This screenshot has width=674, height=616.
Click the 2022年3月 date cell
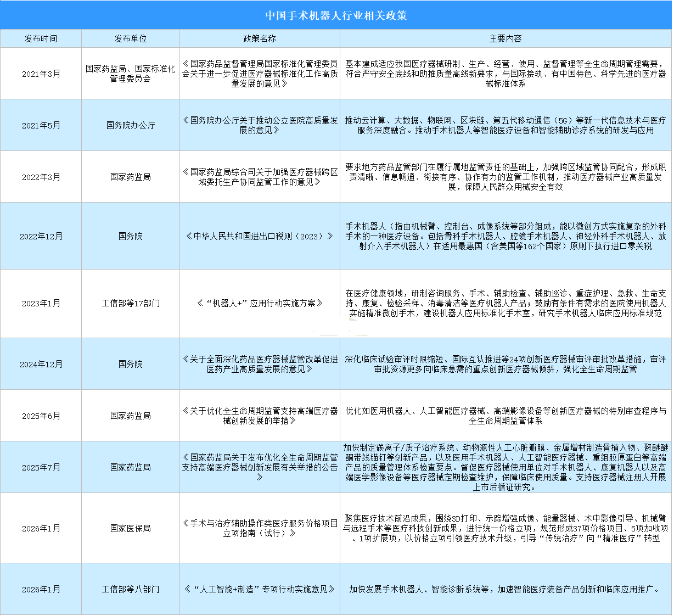[x=41, y=177]
